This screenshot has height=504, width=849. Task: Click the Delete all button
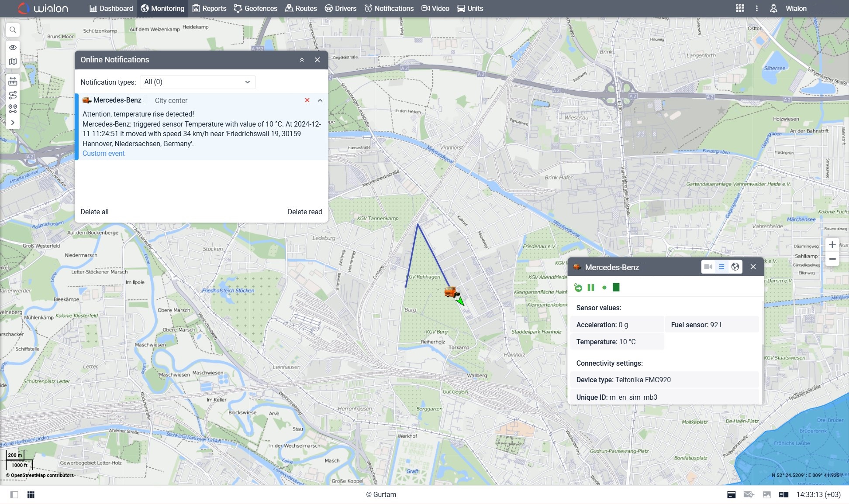(94, 211)
